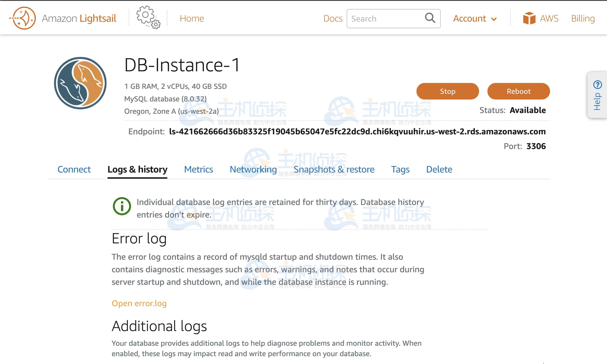Stop the database instance

[x=447, y=91]
